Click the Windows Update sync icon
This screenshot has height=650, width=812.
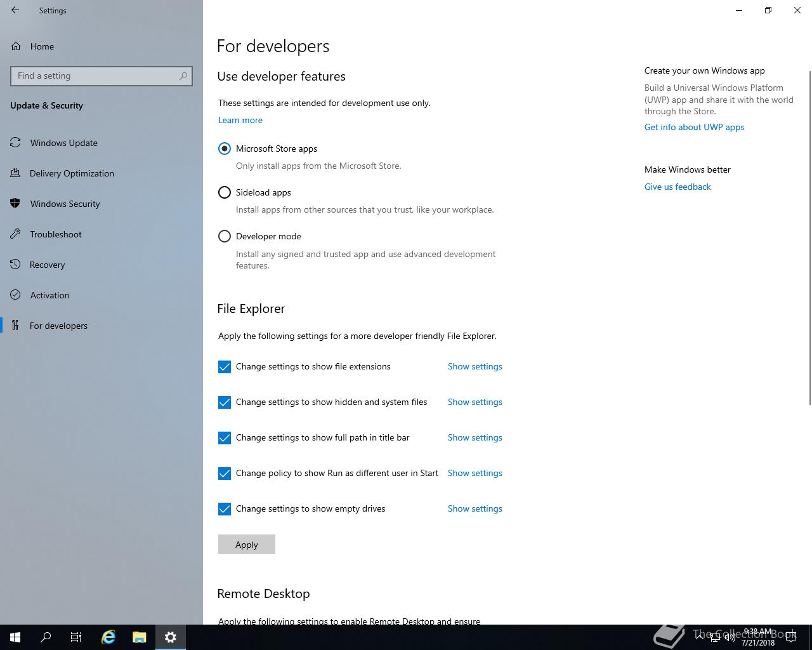click(16, 143)
